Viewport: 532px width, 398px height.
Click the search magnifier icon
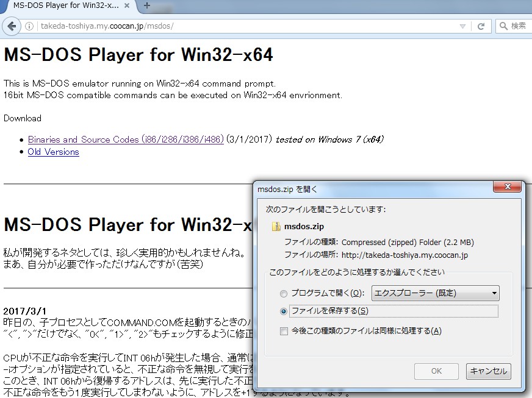coord(503,26)
